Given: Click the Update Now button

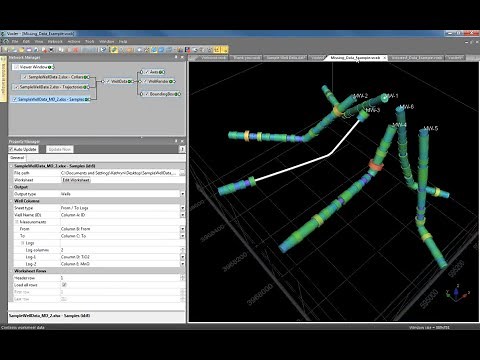Looking at the screenshot, I should (60, 149).
